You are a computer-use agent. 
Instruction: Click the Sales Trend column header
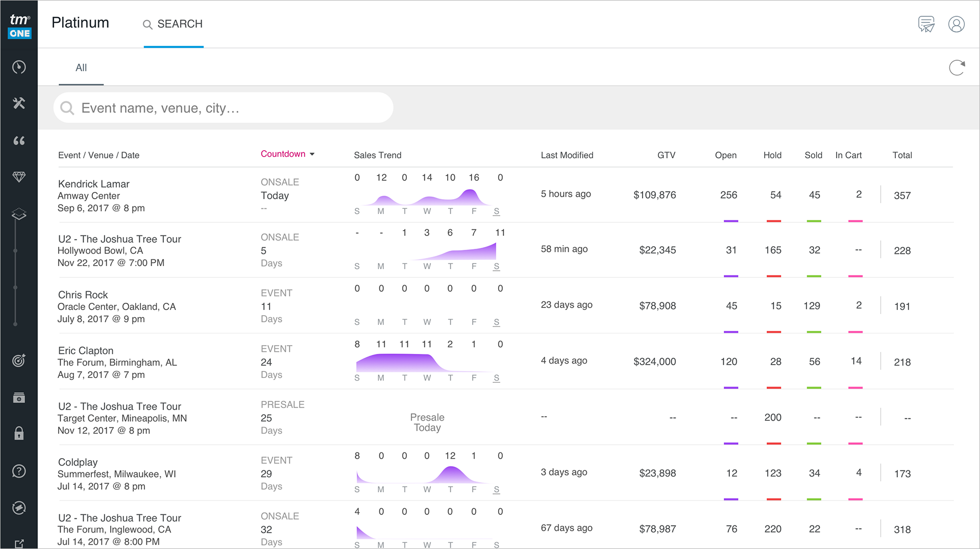tap(378, 155)
